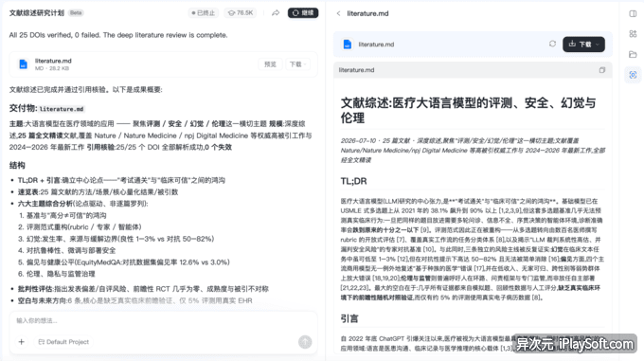This screenshot has width=644, height=361.
Task: Click the bullet 六大主题综合分析
Action: pyautogui.click(x=82, y=204)
